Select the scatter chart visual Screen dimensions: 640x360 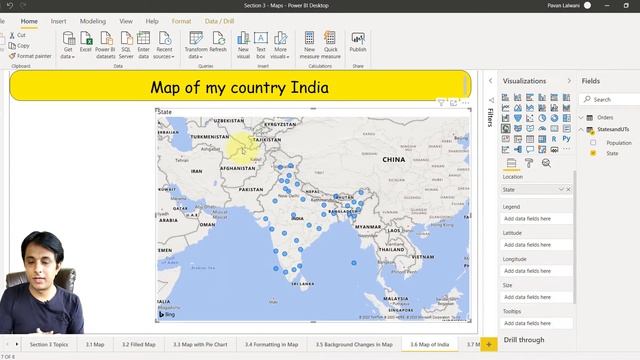coord(530,118)
